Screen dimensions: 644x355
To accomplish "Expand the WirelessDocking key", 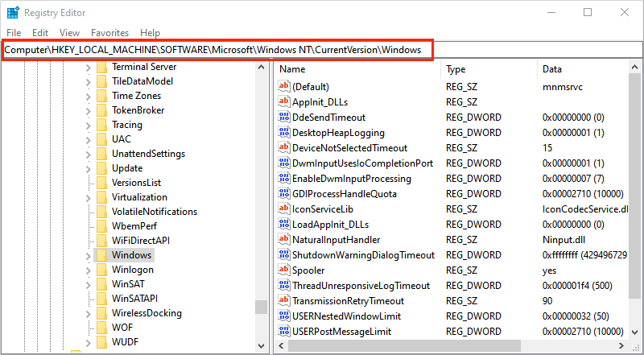I will click(88, 313).
